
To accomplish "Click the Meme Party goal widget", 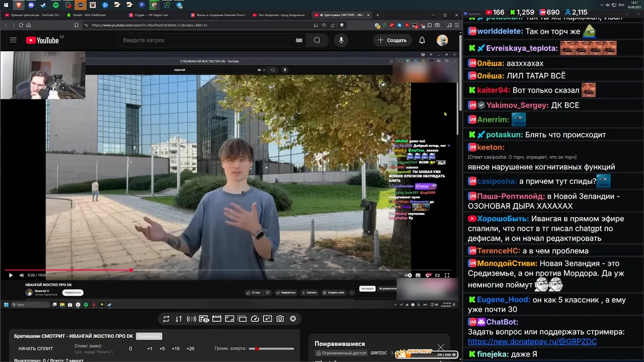I will point(427,354).
